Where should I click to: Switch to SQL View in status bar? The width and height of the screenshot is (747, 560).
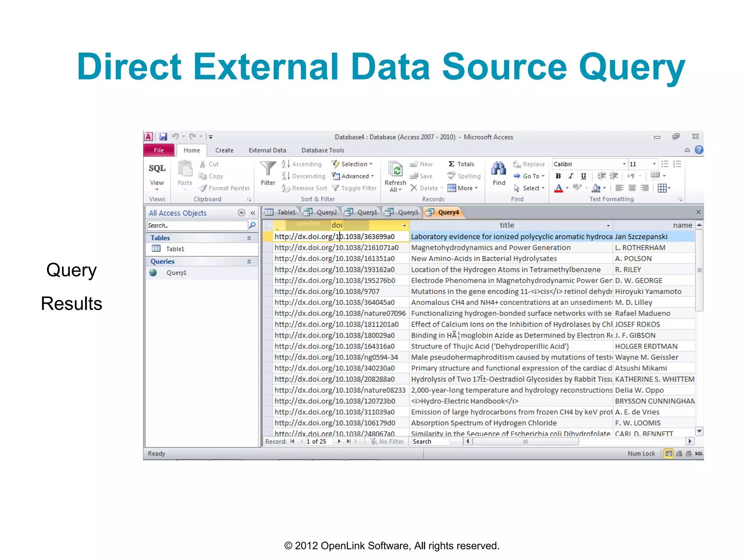click(x=698, y=454)
